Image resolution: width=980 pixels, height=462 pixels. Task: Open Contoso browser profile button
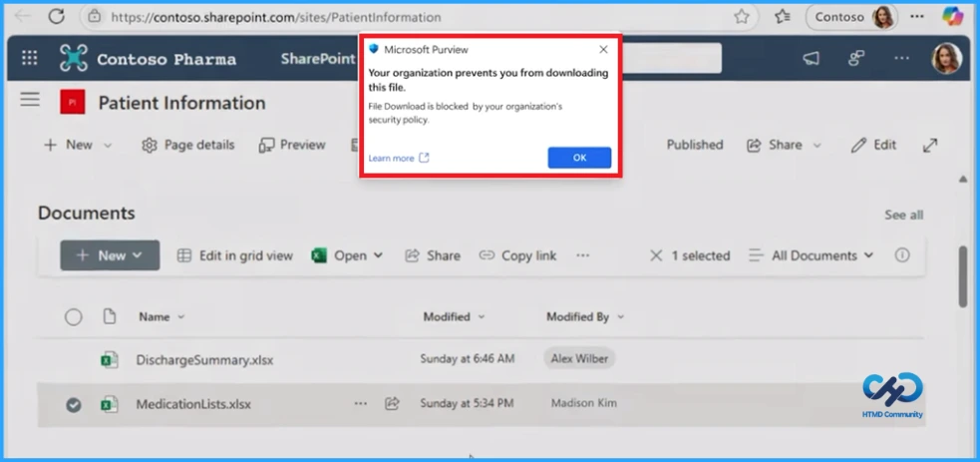pyautogui.click(x=851, y=17)
